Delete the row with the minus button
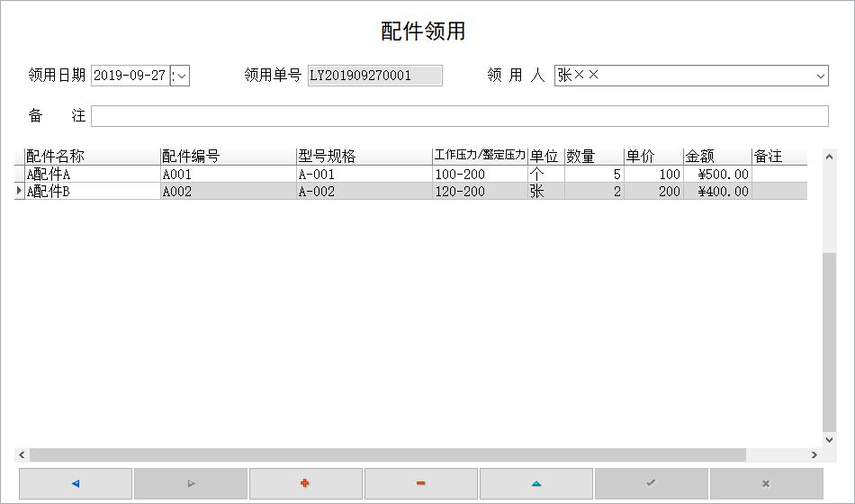 (421, 483)
